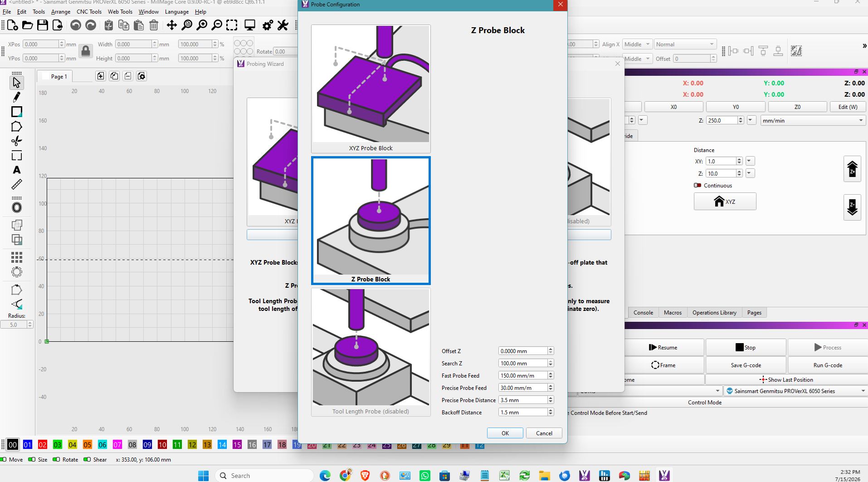This screenshot has width=868, height=482.
Task: Cancel the Probe Configuration dialog
Action: [x=544, y=433]
